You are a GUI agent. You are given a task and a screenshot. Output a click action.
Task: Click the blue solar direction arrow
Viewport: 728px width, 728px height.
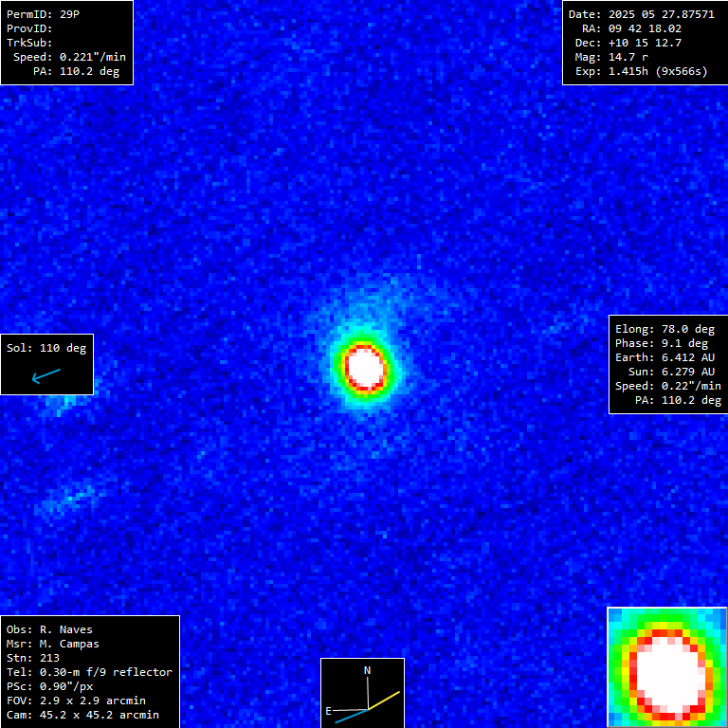coord(45,376)
